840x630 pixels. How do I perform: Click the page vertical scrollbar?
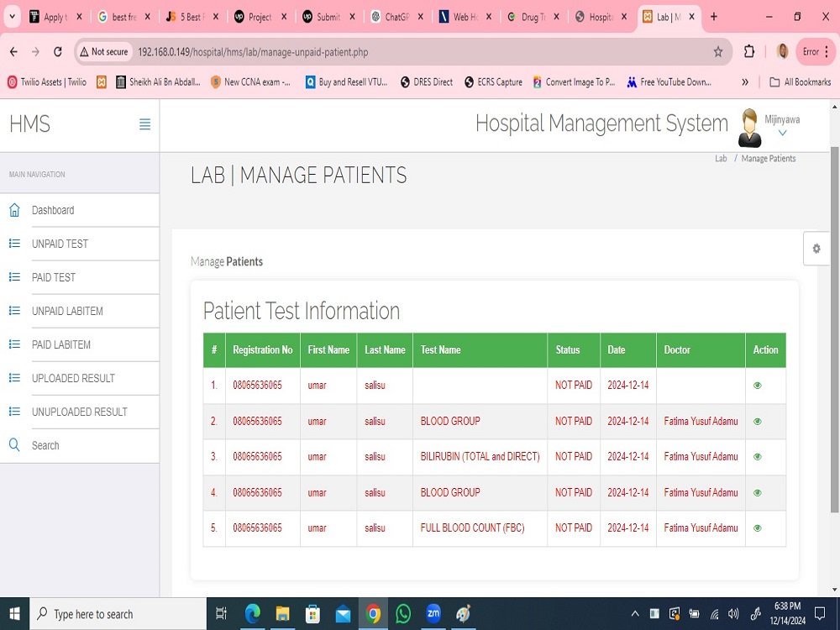(x=835, y=329)
